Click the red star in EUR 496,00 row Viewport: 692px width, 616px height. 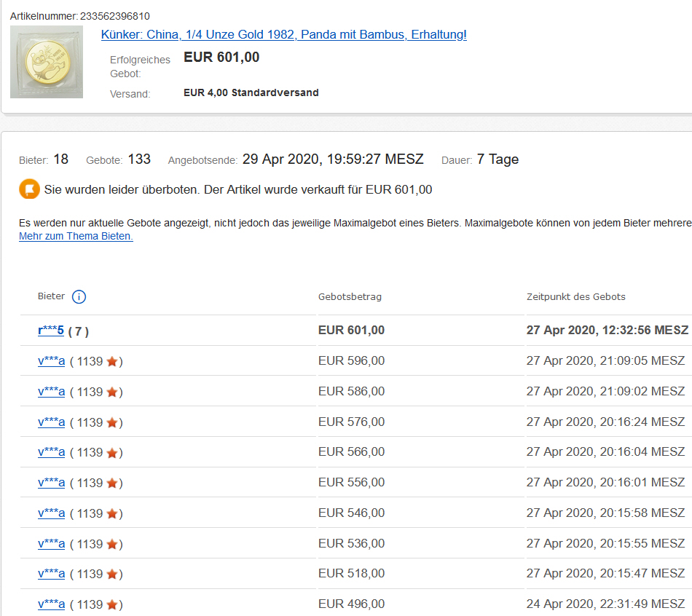[111, 604]
